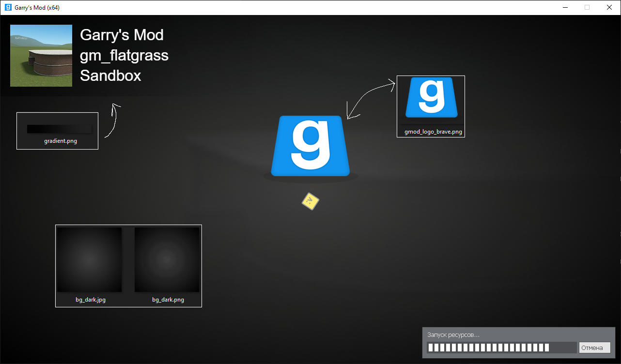Click the "gmod_logo_brave.png" file name label
Screen dimensions: 621x364
tap(433, 132)
